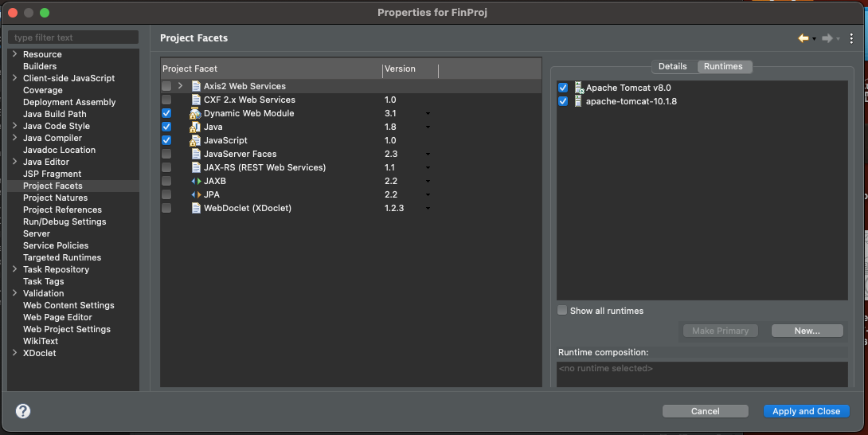This screenshot has height=435, width=868.
Task: Click the JavaScript facet icon
Action: tap(195, 140)
